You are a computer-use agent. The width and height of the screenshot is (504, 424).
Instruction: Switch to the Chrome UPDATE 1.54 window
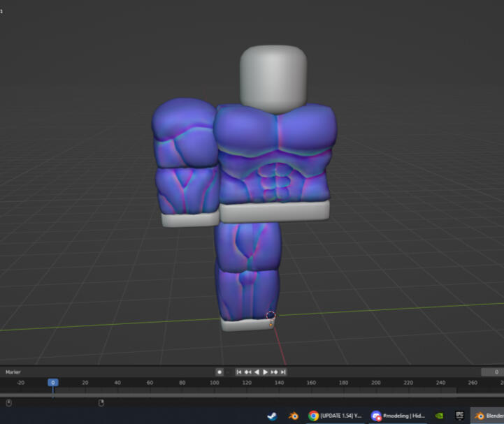pyautogui.click(x=334, y=416)
